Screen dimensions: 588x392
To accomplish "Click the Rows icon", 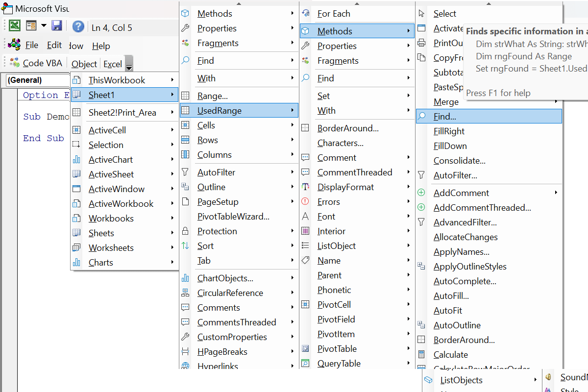I will point(185,140).
